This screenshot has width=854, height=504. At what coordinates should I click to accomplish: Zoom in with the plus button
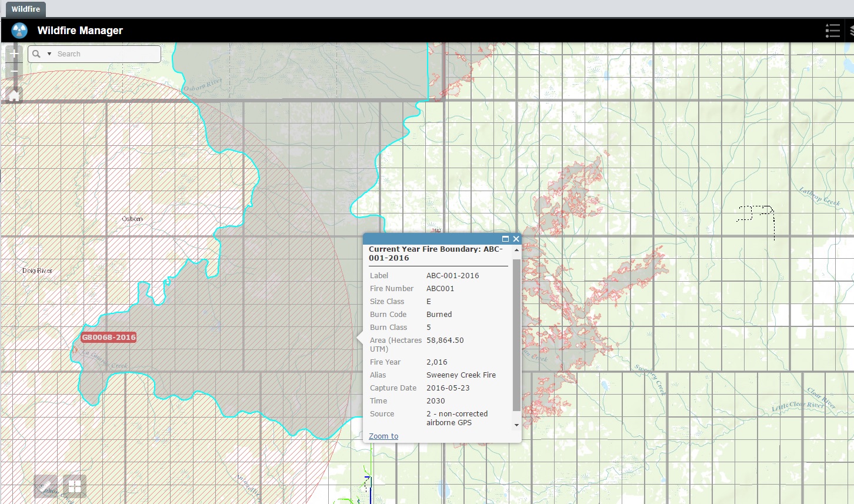coord(14,54)
